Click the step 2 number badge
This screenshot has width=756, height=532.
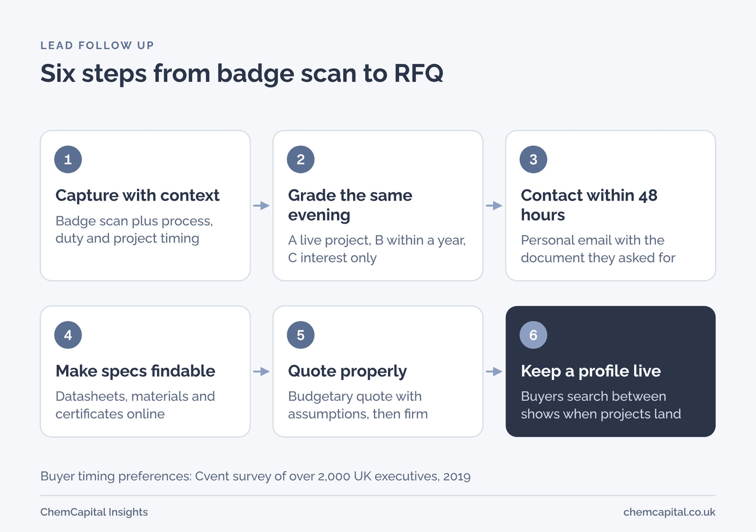point(300,159)
